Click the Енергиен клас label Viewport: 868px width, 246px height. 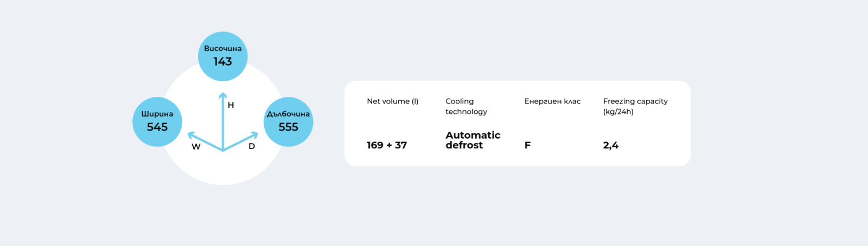[x=552, y=101]
